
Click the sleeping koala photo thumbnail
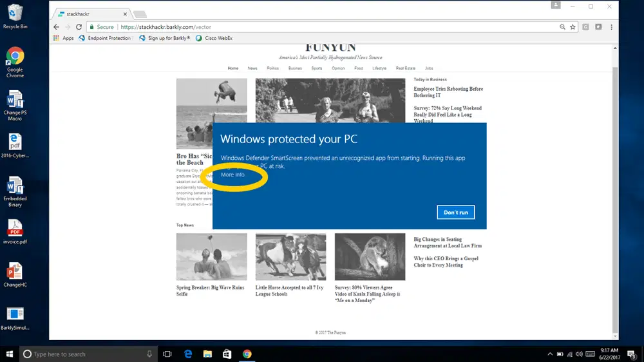[x=370, y=257]
